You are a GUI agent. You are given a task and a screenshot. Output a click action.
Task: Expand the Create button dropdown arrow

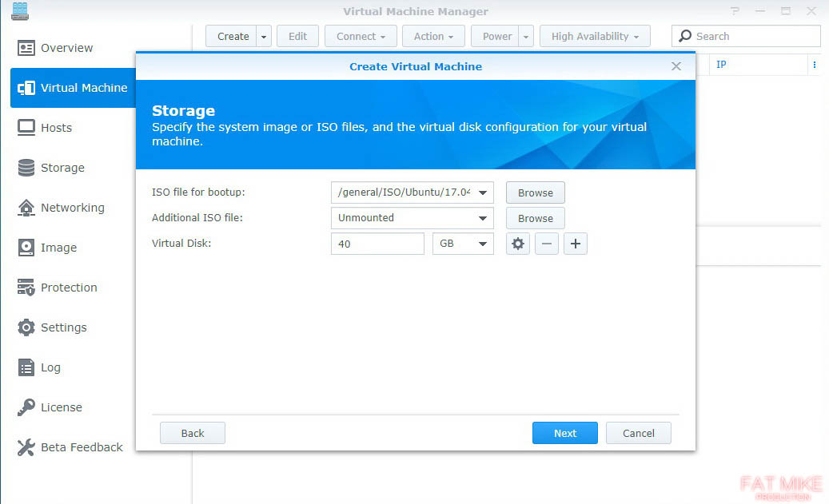(x=264, y=37)
